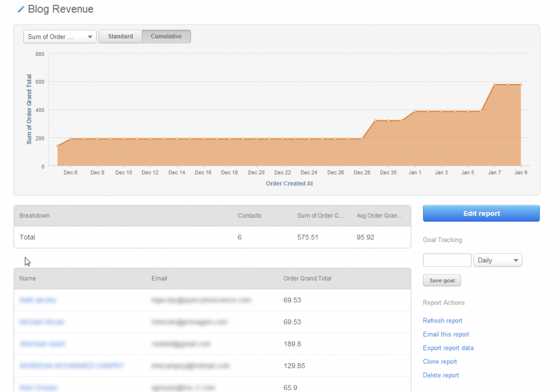The width and height of the screenshot is (556, 392).
Task: Click the Refresh report link
Action: tap(443, 321)
